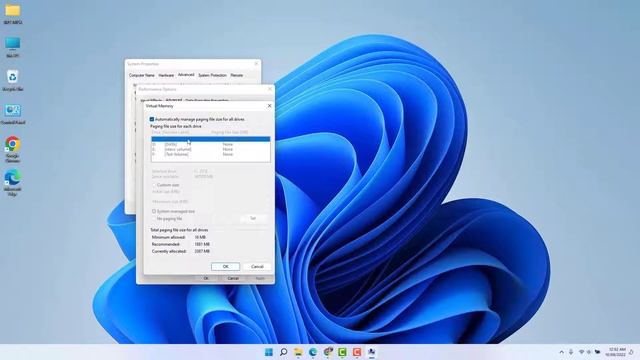
Task: Click Apply in Performance Options window
Action: click(260, 278)
